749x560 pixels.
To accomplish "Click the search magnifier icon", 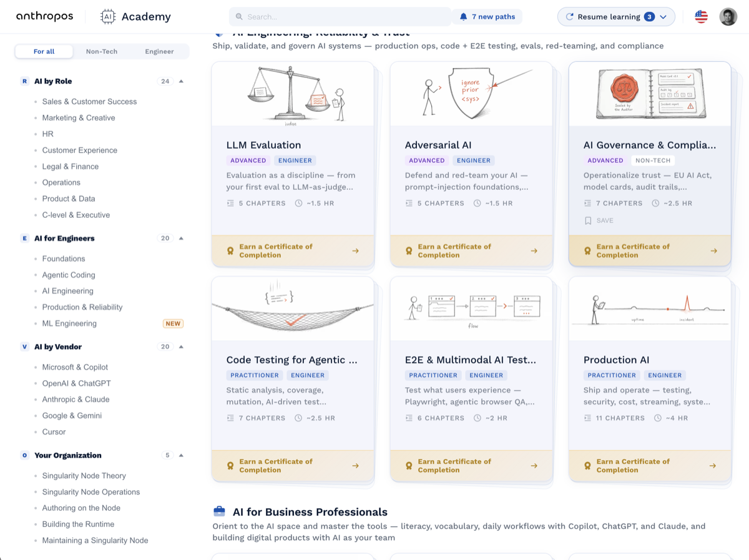I will pos(239,17).
